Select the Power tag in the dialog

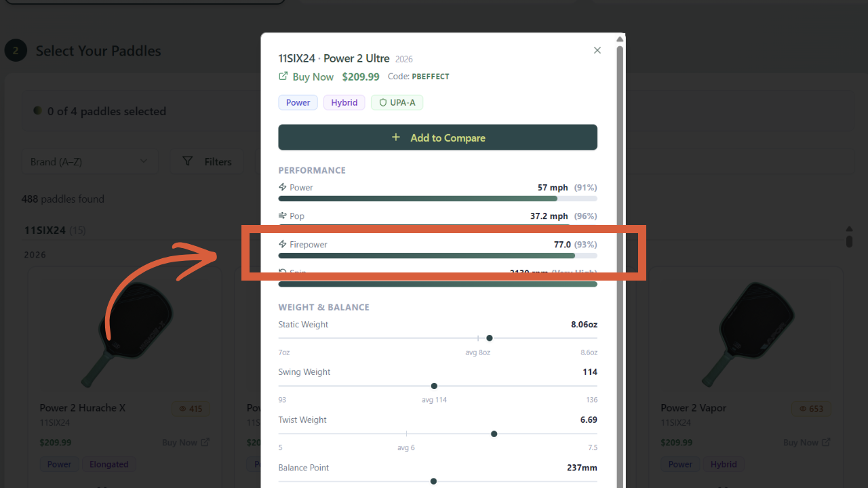[298, 102]
